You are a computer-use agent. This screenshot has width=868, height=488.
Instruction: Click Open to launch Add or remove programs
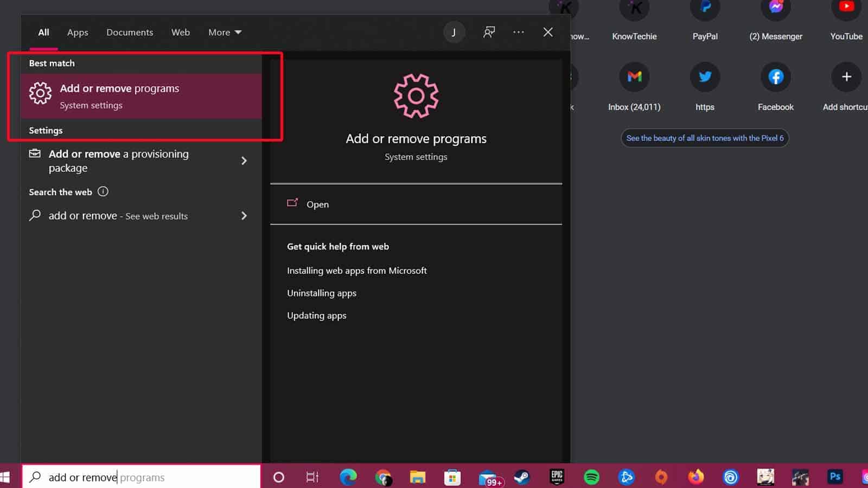click(x=317, y=204)
